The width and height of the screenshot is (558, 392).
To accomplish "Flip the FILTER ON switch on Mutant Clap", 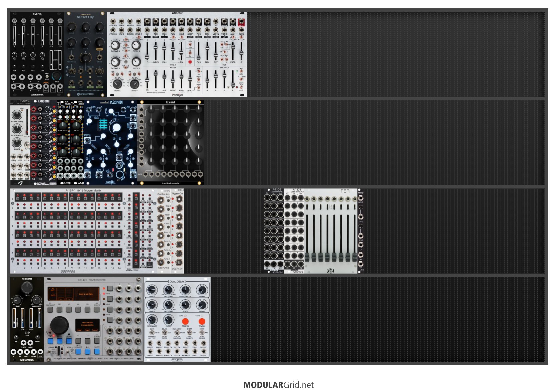I will (x=99, y=72).
